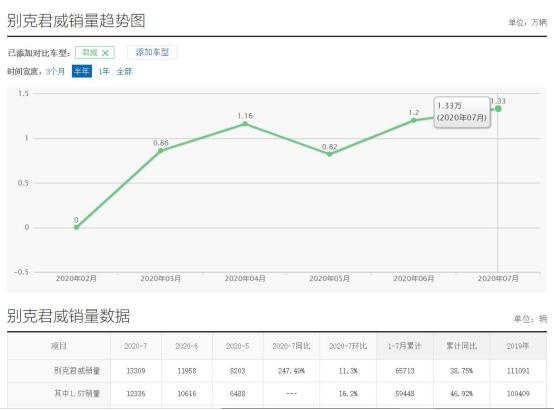The width and height of the screenshot is (554, 410).
Task: Click the 0.82 data point for May
Action: tap(329, 154)
